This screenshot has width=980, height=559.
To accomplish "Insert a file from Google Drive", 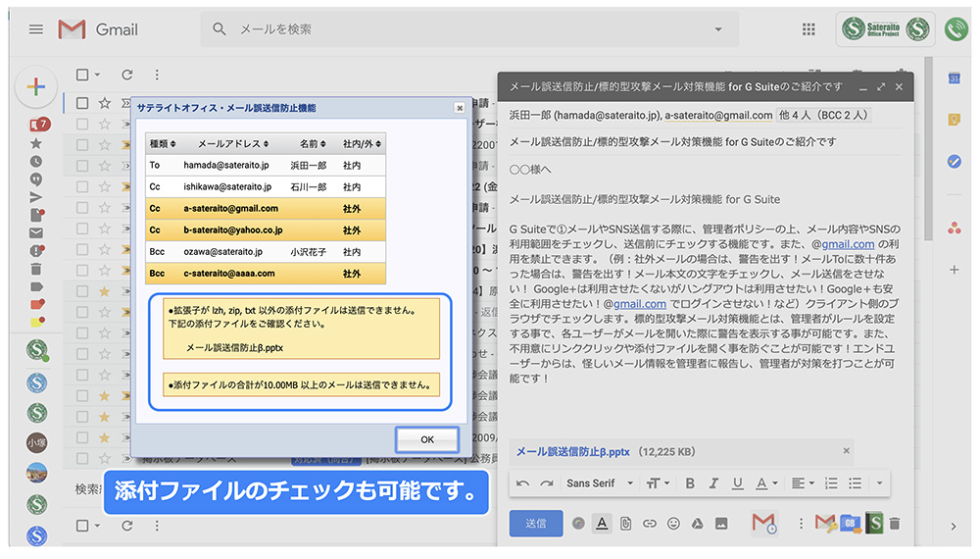I will (698, 524).
